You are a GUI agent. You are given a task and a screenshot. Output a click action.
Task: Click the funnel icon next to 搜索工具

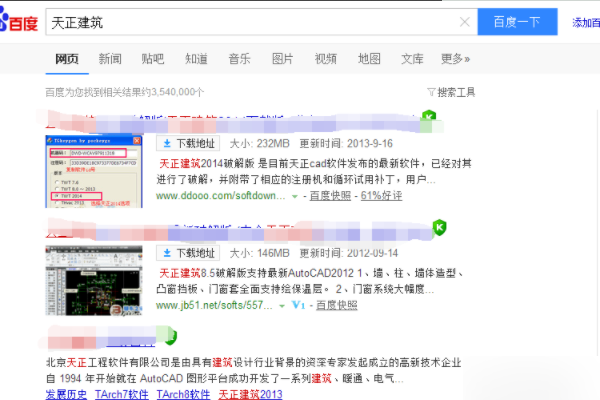(x=431, y=92)
